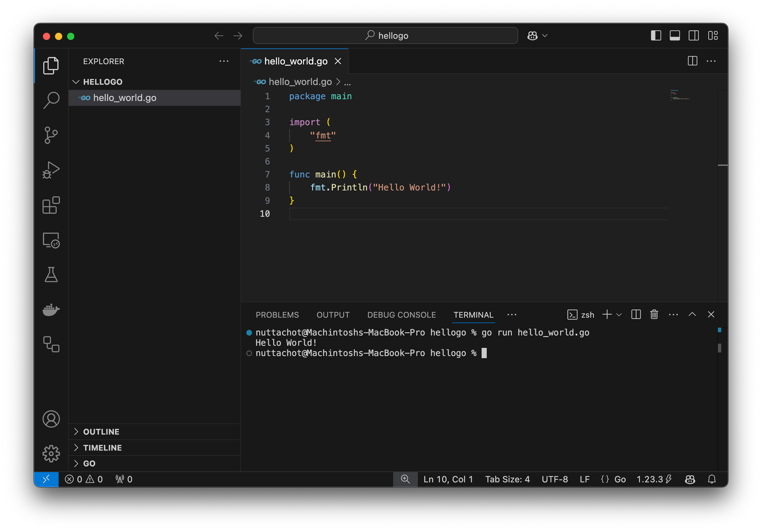762x532 pixels.
Task: Toggle the primary sidebar visibility
Action: [656, 35]
